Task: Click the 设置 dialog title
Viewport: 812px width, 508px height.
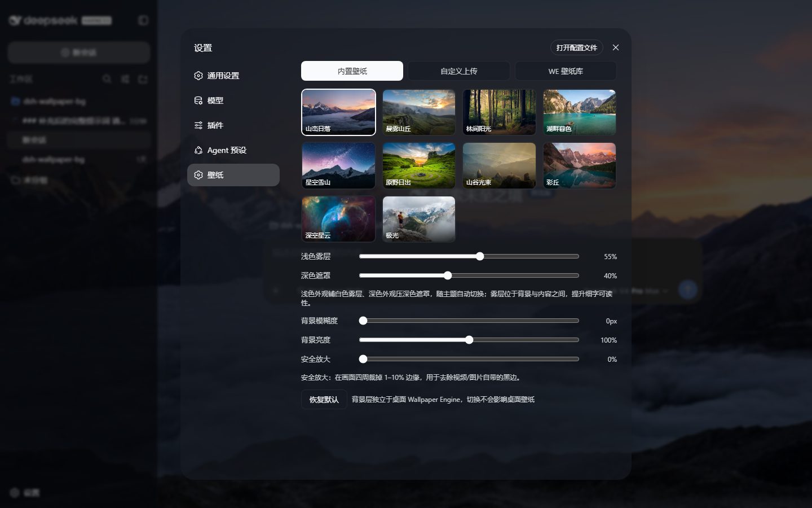Action: (x=203, y=48)
